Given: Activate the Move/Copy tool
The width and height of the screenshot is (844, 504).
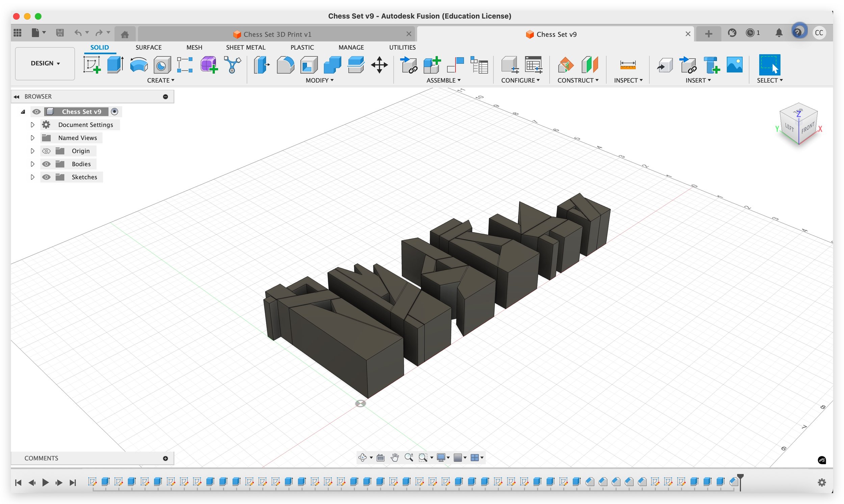Looking at the screenshot, I should [x=379, y=64].
